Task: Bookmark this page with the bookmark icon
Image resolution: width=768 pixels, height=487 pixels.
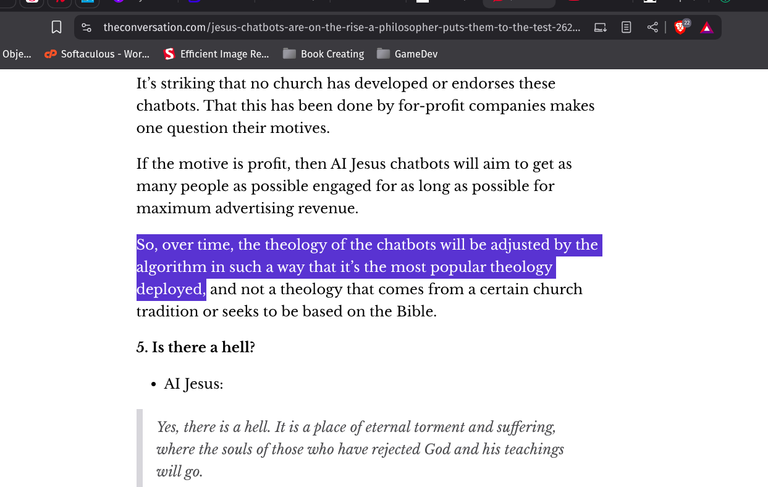Action: tap(56, 27)
